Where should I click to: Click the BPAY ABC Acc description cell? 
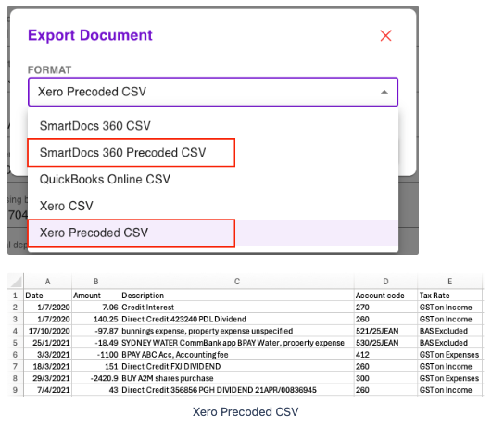[237, 355]
